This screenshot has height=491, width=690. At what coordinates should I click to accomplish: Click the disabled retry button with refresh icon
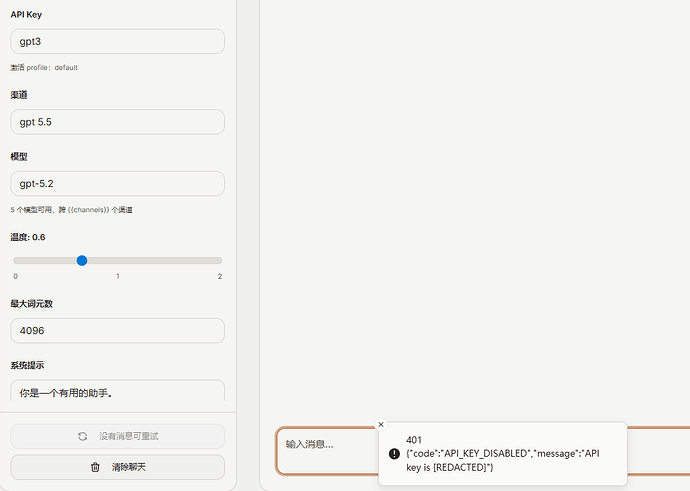117,436
